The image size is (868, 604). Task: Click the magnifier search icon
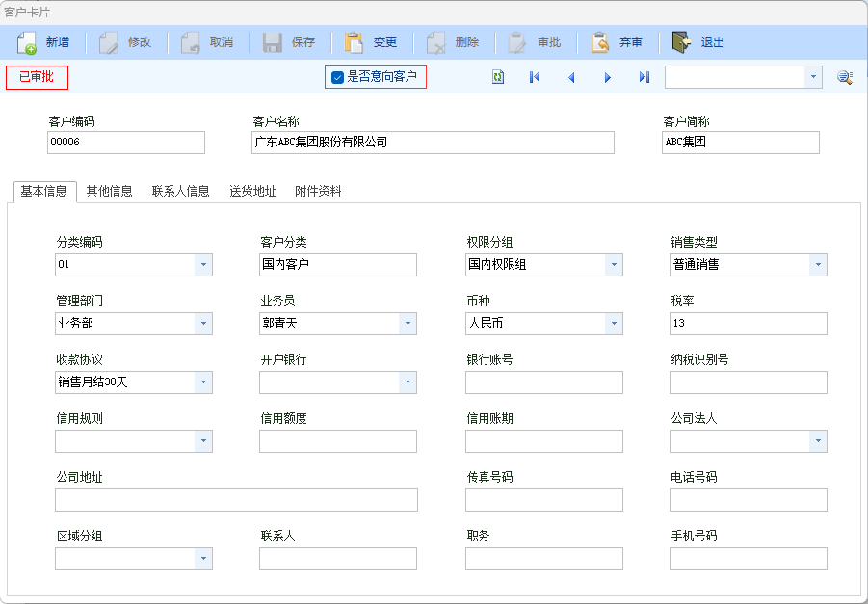pos(845,77)
